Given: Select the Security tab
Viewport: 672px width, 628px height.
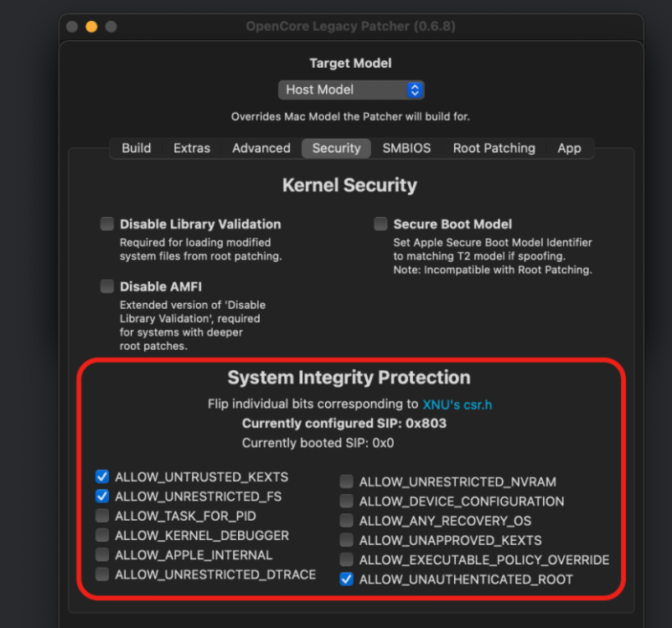Looking at the screenshot, I should pyautogui.click(x=337, y=148).
